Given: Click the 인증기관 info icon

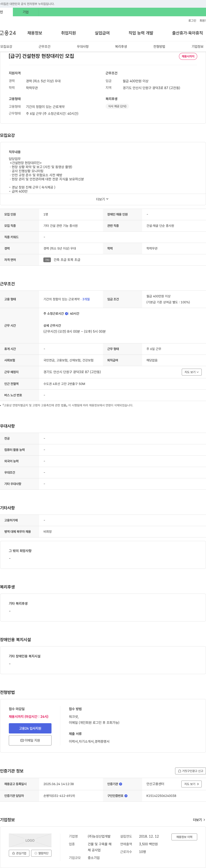Looking at the screenshot, I should pyautogui.click(x=121, y=784).
